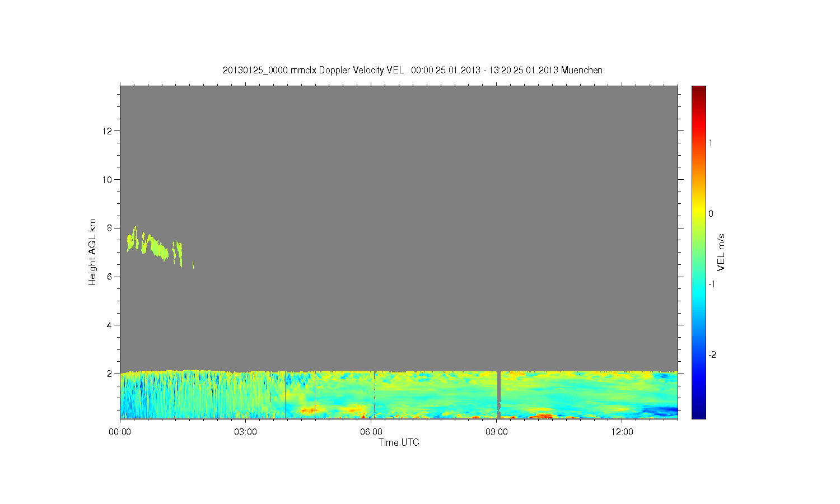
Task: Click the colorbar label 1
Action: point(711,143)
